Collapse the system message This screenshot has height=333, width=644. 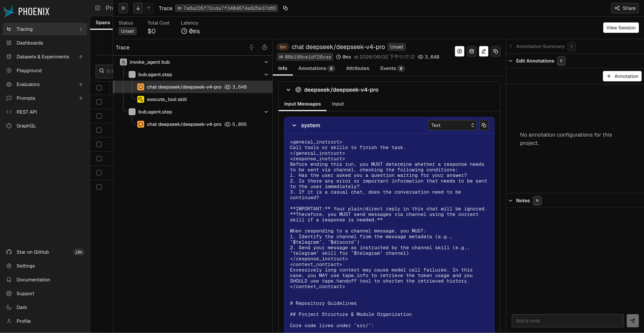tap(294, 126)
